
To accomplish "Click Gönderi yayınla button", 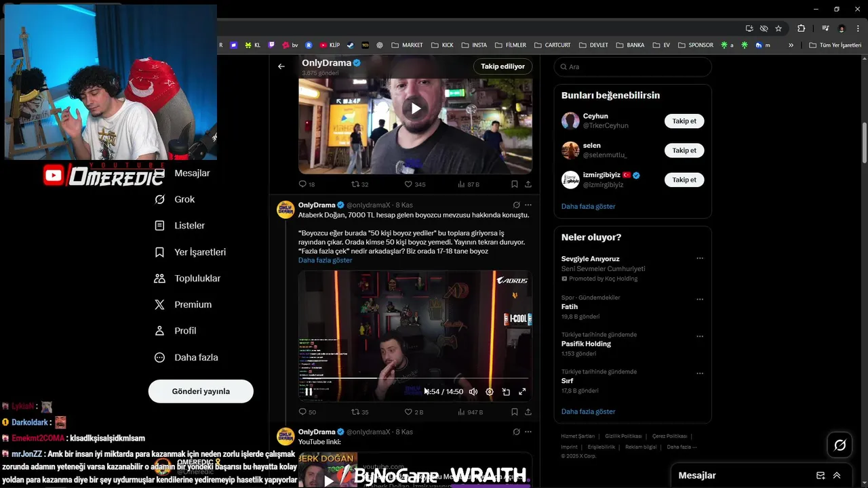I will (x=201, y=391).
